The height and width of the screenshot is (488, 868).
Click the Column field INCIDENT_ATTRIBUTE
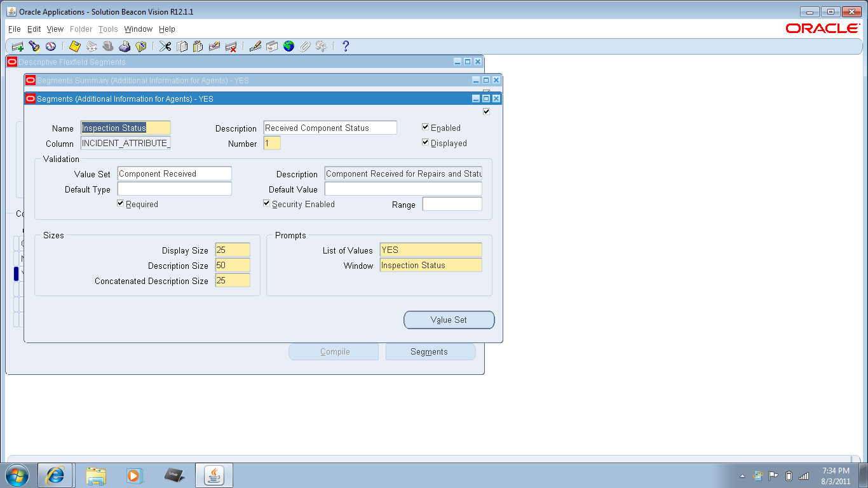pyautogui.click(x=126, y=143)
